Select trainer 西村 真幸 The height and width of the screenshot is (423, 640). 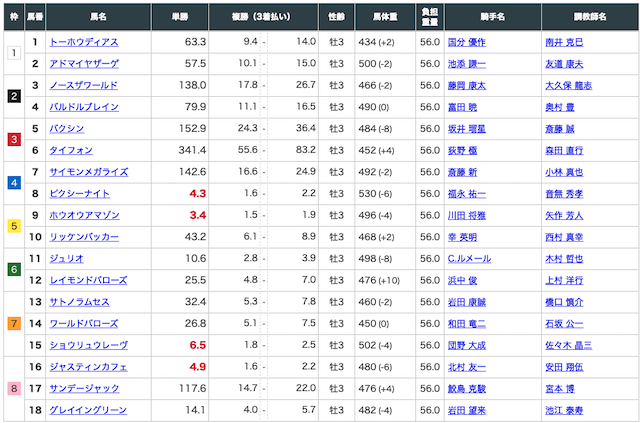coord(564,237)
